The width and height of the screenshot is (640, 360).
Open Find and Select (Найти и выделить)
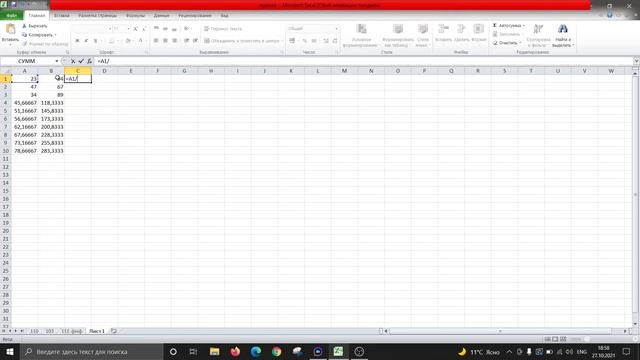pos(563,36)
